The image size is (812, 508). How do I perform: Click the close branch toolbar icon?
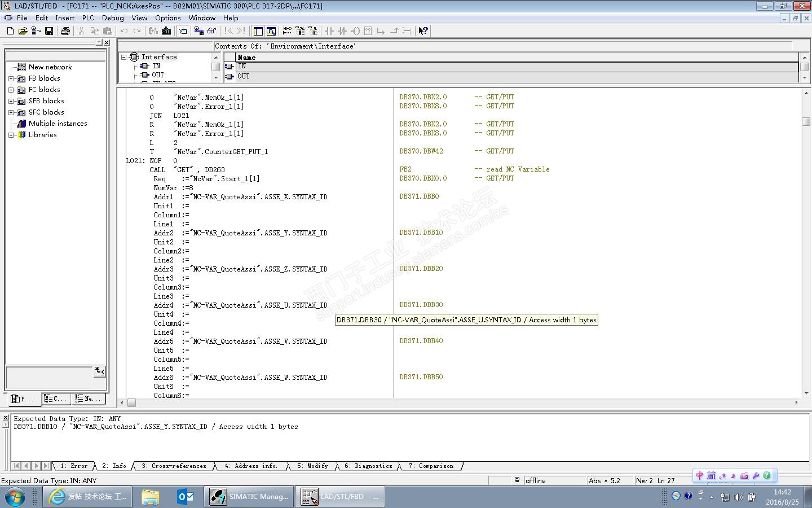click(x=394, y=31)
